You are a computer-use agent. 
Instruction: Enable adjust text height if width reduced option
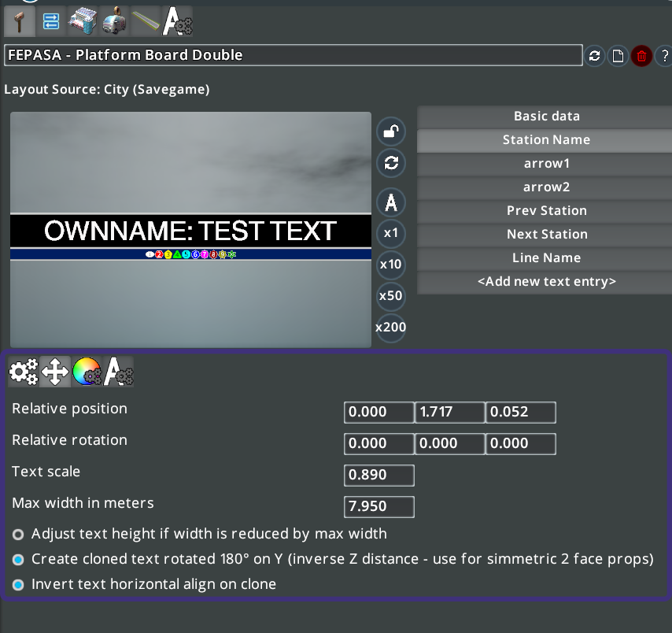(x=18, y=535)
